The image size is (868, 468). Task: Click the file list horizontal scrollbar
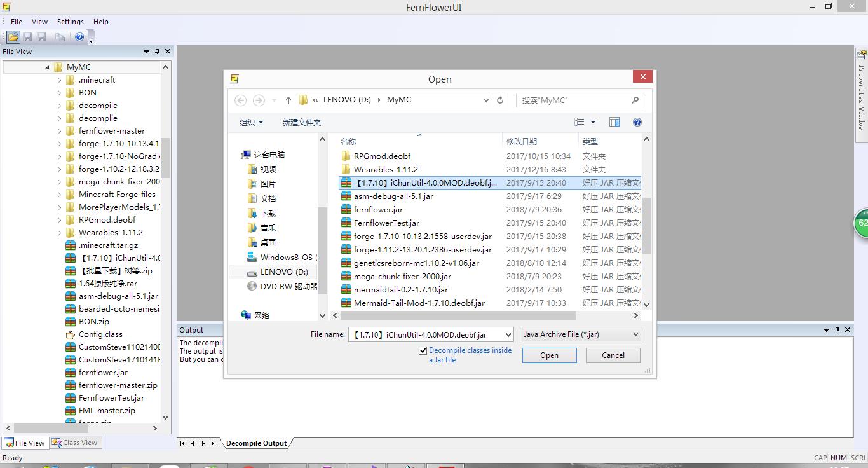[x=458, y=315]
